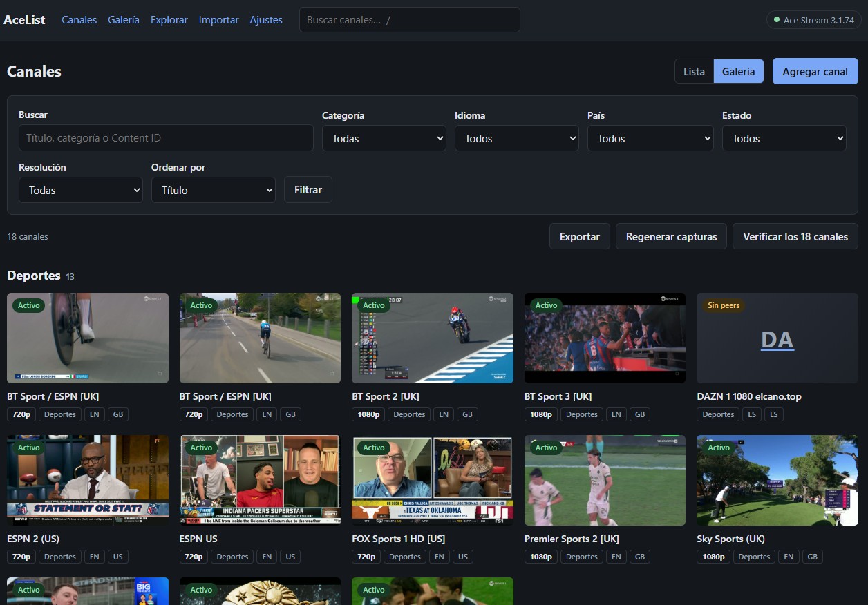This screenshot has height=605, width=868.
Task: Click the BT Sport 3 [UK] title
Action: [558, 396]
